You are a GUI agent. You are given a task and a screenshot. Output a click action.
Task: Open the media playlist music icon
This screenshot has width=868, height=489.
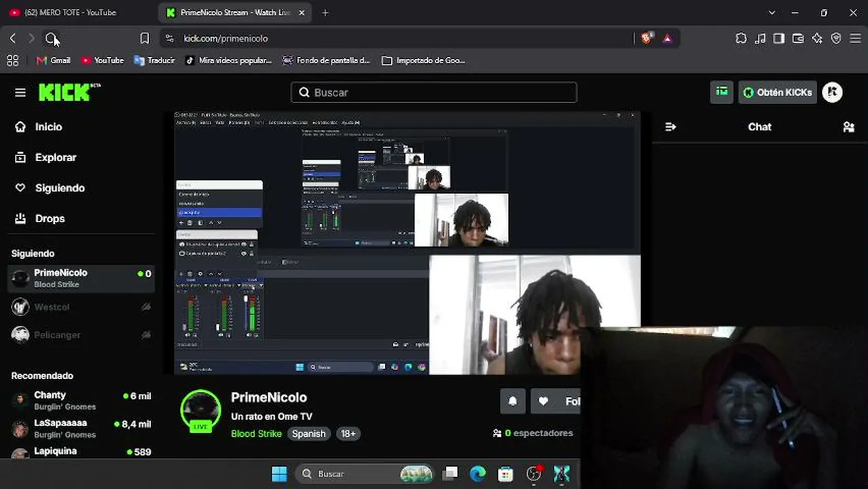pyautogui.click(x=760, y=39)
